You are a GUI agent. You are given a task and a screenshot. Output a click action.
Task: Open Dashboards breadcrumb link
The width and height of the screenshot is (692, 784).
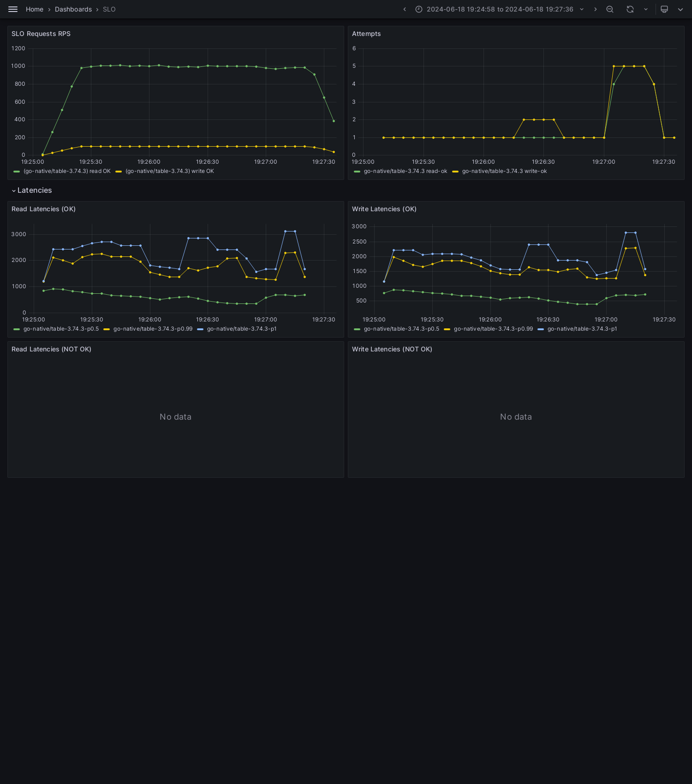coord(73,9)
